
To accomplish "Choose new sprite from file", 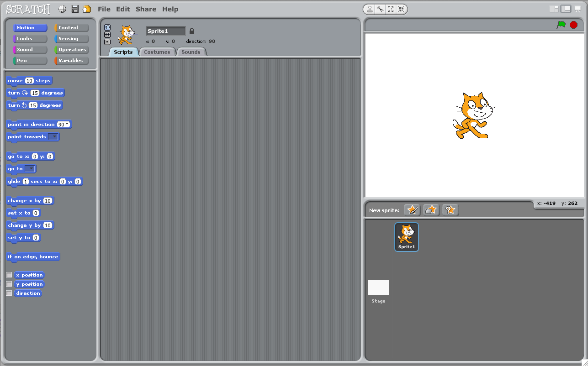I will tap(431, 210).
